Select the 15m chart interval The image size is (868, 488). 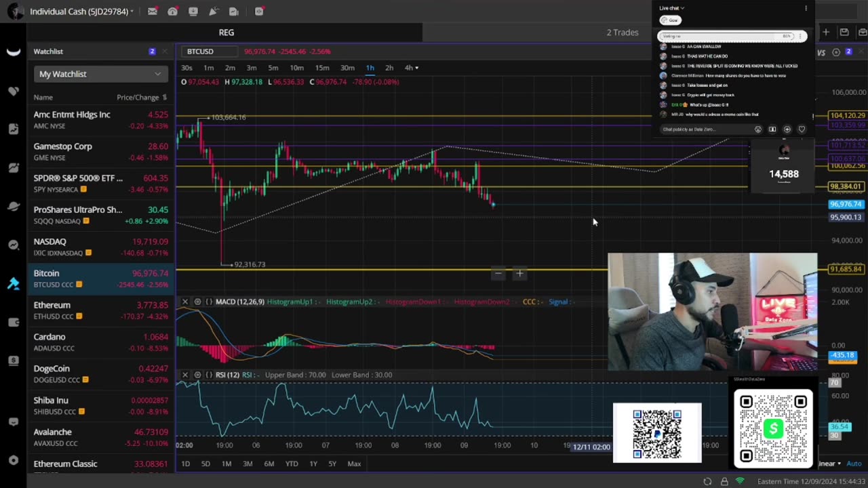(x=322, y=68)
